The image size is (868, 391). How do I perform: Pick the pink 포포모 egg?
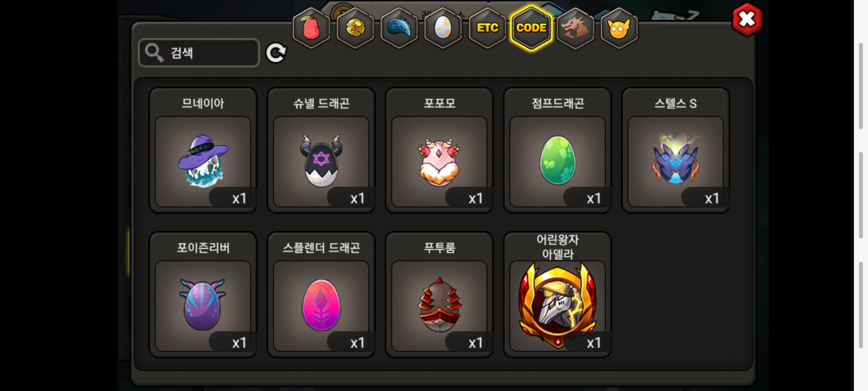click(439, 150)
